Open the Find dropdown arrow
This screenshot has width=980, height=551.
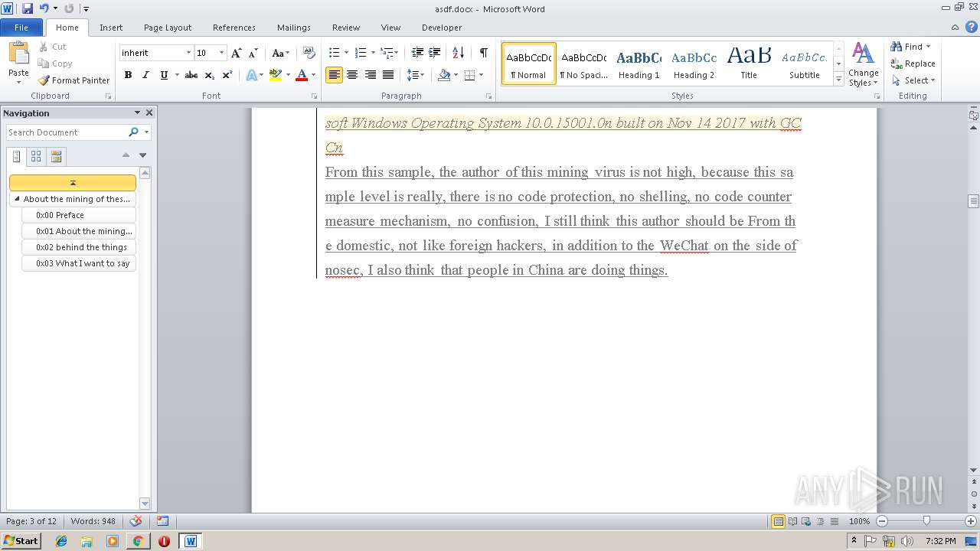coord(929,47)
